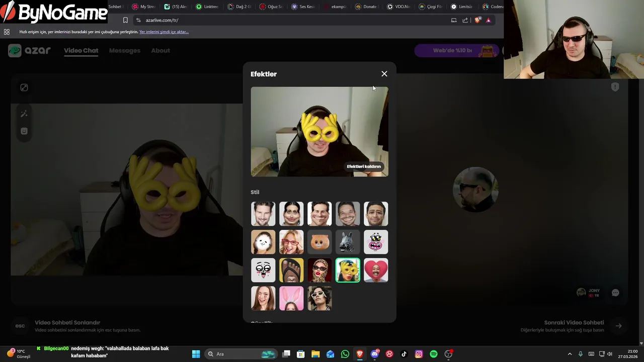This screenshot has width=644, height=362.
Task: Pick the last style in first row
Action: coord(376,214)
